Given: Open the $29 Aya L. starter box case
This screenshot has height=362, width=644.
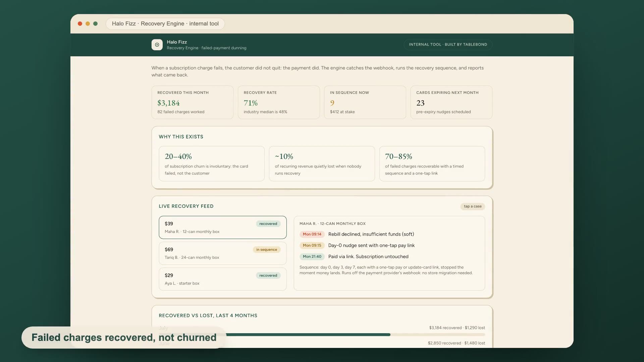Looking at the screenshot, I should [x=223, y=279].
